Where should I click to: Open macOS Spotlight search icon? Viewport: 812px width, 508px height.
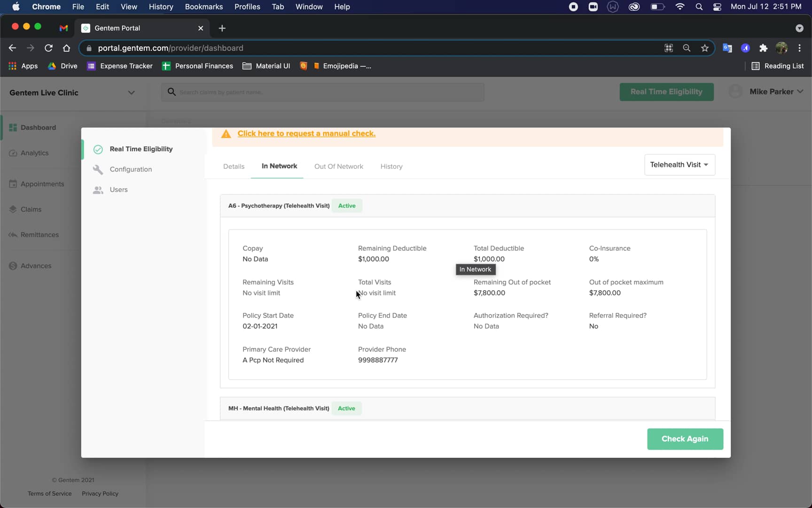pyautogui.click(x=699, y=7)
